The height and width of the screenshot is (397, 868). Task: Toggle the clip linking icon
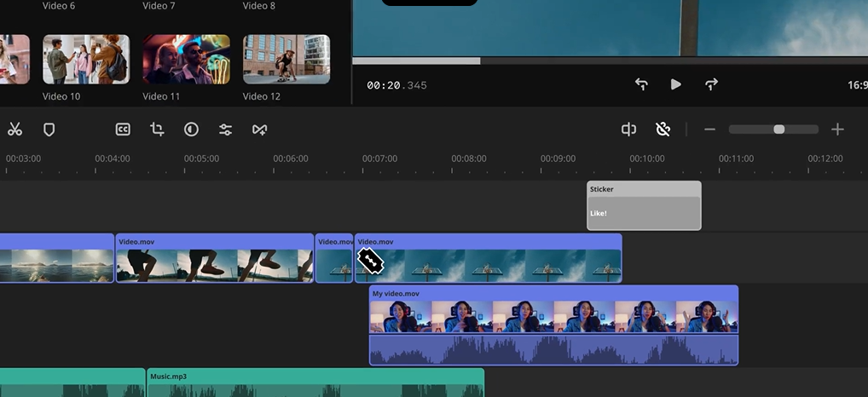pos(663,129)
